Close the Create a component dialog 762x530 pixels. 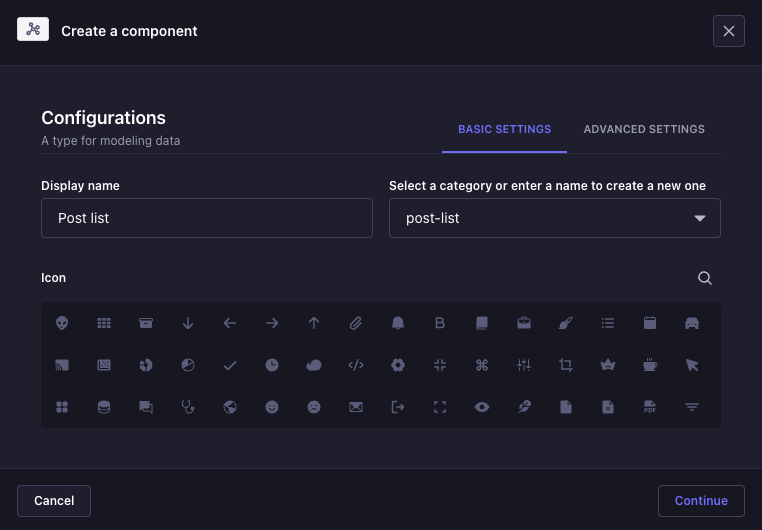click(x=728, y=31)
